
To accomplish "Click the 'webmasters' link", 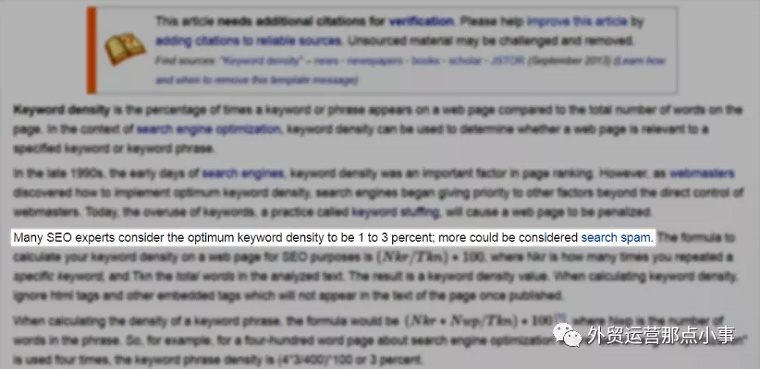I will pos(702,174).
